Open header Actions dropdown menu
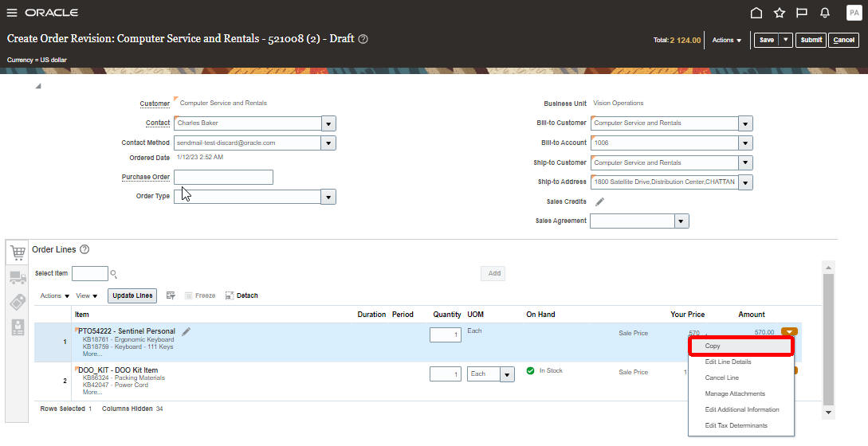The width and height of the screenshot is (868, 446). [726, 40]
